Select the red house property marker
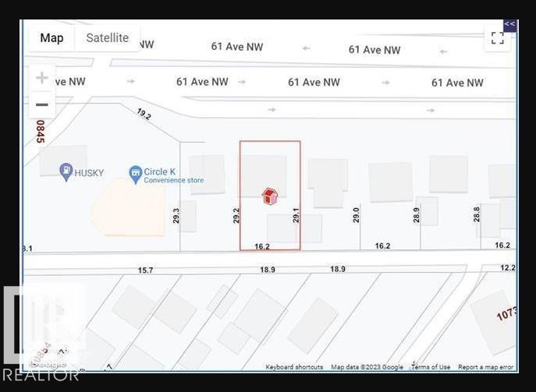 (x=269, y=196)
